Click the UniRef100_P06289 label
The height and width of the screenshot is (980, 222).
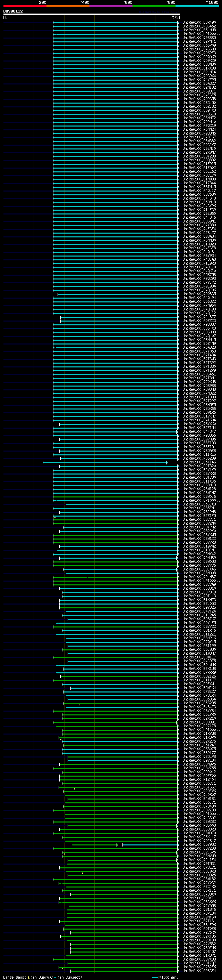[199, 459]
